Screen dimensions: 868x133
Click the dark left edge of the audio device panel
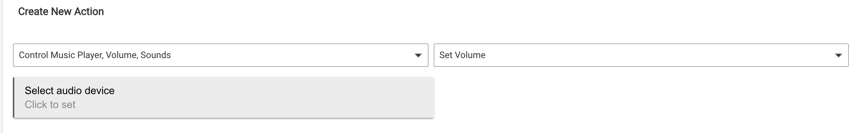pos(14,98)
